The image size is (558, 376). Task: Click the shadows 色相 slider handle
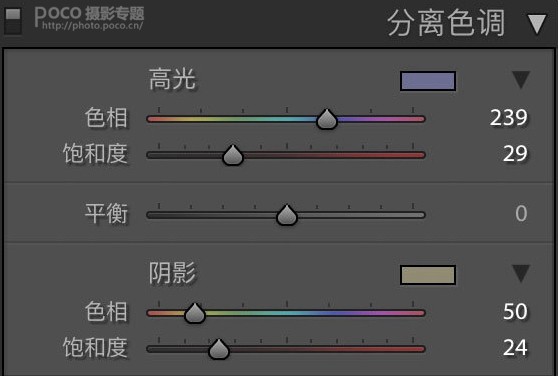click(195, 313)
